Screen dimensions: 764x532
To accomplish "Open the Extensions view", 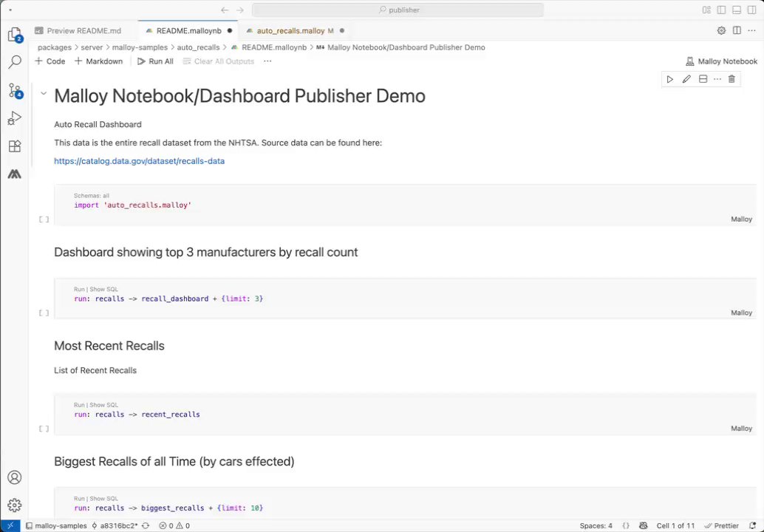I will 14,146.
